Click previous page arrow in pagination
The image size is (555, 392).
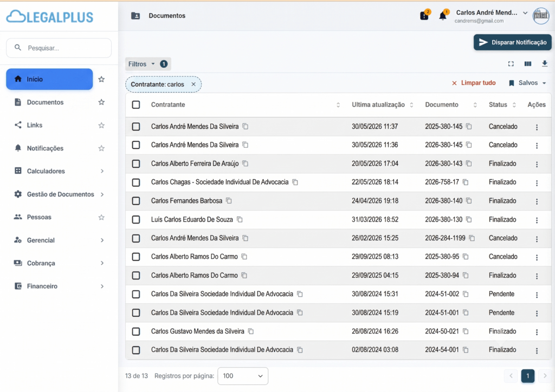coord(511,376)
